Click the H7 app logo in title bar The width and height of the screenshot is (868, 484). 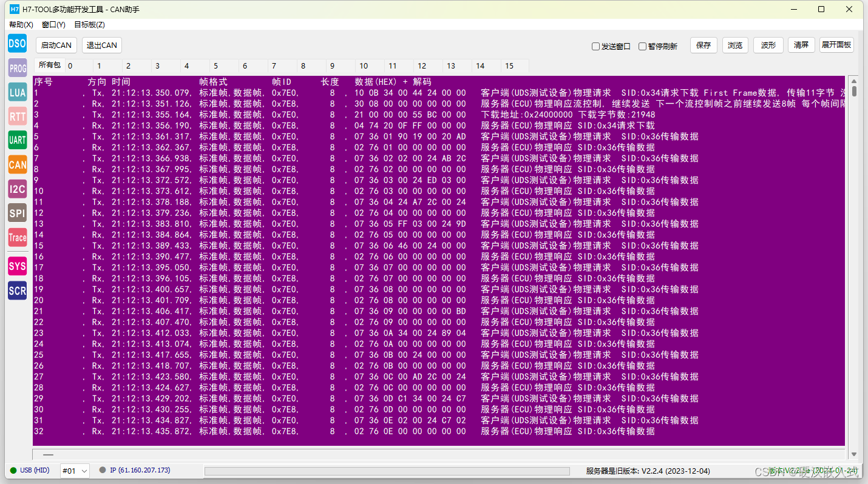(x=15, y=9)
